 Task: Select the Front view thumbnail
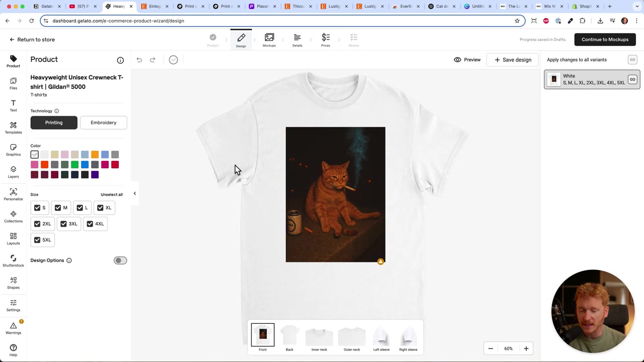(x=263, y=338)
